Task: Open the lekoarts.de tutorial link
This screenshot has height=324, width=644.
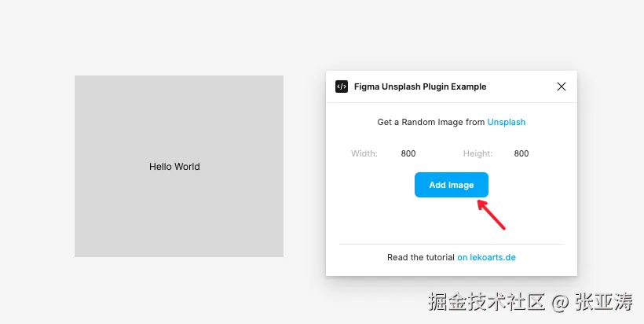Action: 486,257
